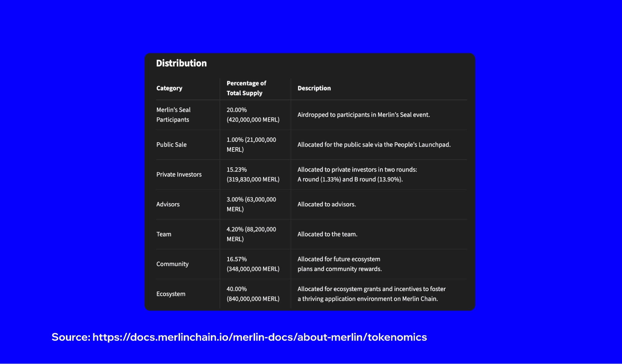Click the Private Investors row label
This screenshot has width=622, height=364.
point(179,174)
